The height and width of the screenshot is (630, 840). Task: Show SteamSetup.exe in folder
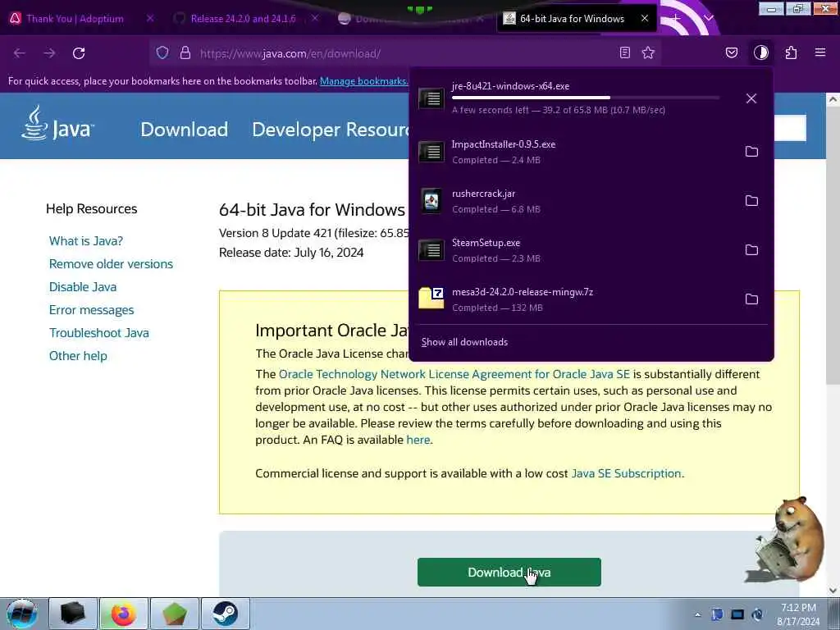click(751, 250)
